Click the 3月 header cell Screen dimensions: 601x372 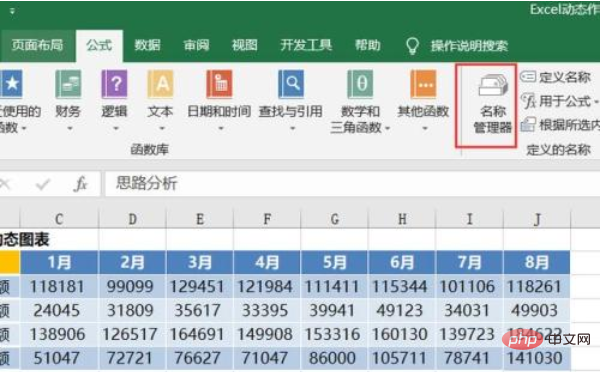coord(200,262)
